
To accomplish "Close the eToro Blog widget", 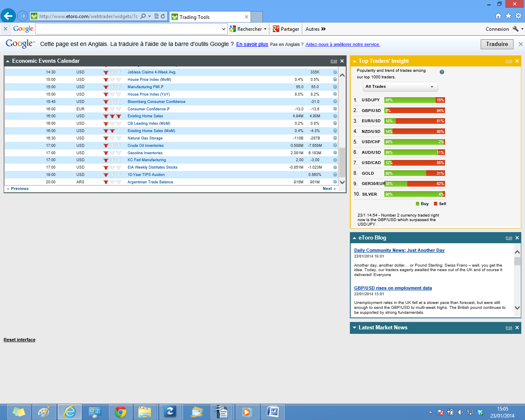I will 517,238.
